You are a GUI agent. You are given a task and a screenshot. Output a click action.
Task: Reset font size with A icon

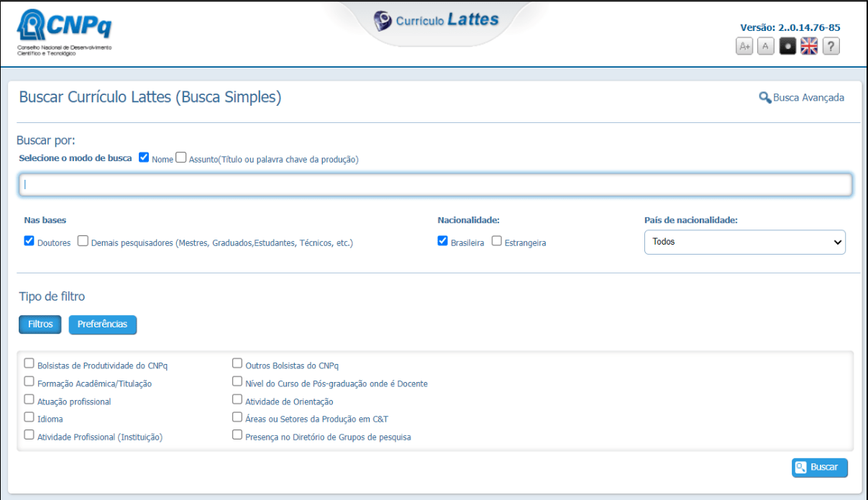766,46
